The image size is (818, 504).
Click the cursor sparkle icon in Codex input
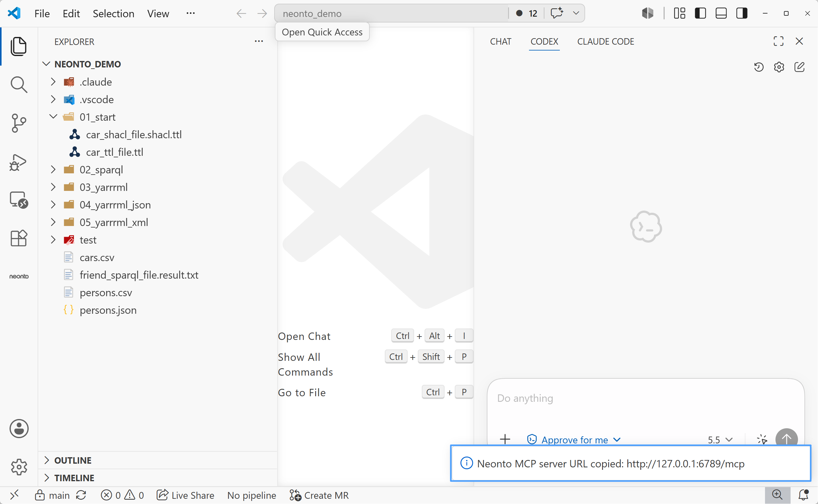[x=762, y=439]
